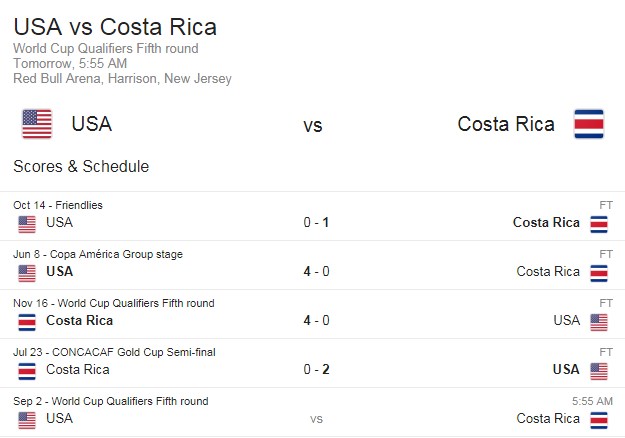This screenshot has width=625, height=438.
Task: Click USA flag in Gold Cup Semi-final row
Action: (599, 371)
